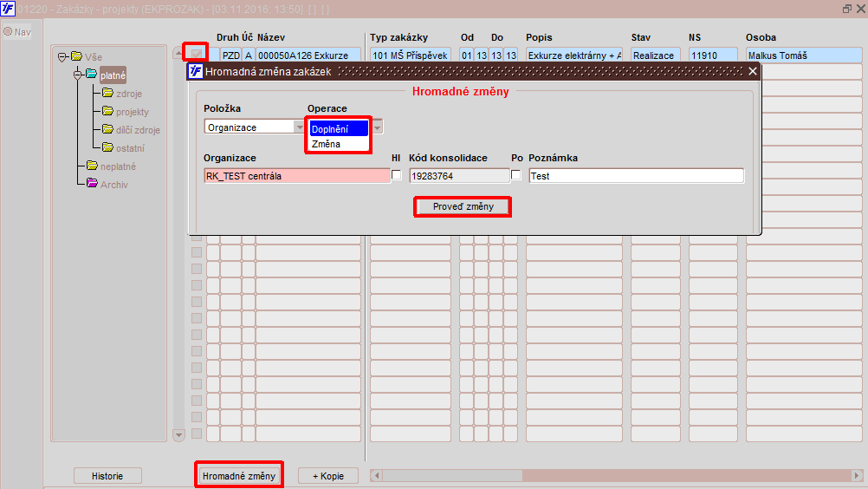Click the Kód konsolidace field 19283764
The height and width of the screenshot is (489, 868).
(x=459, y=176)
